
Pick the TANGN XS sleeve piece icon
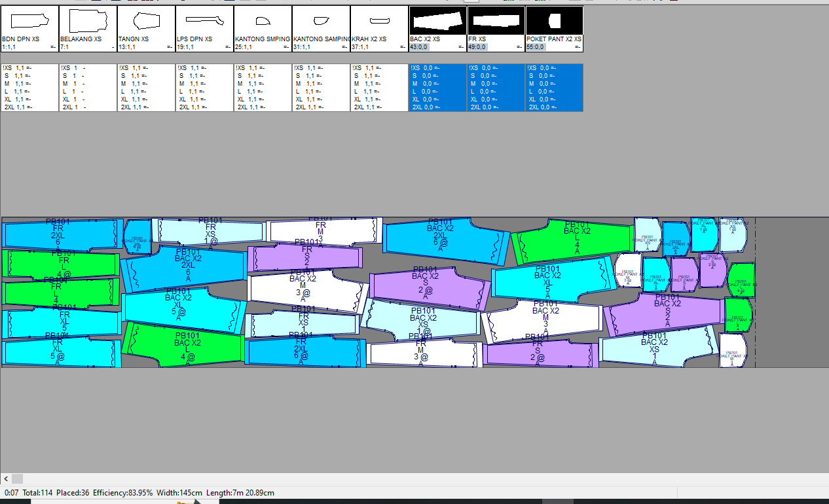pyautogui.click(x=146, y=21)
